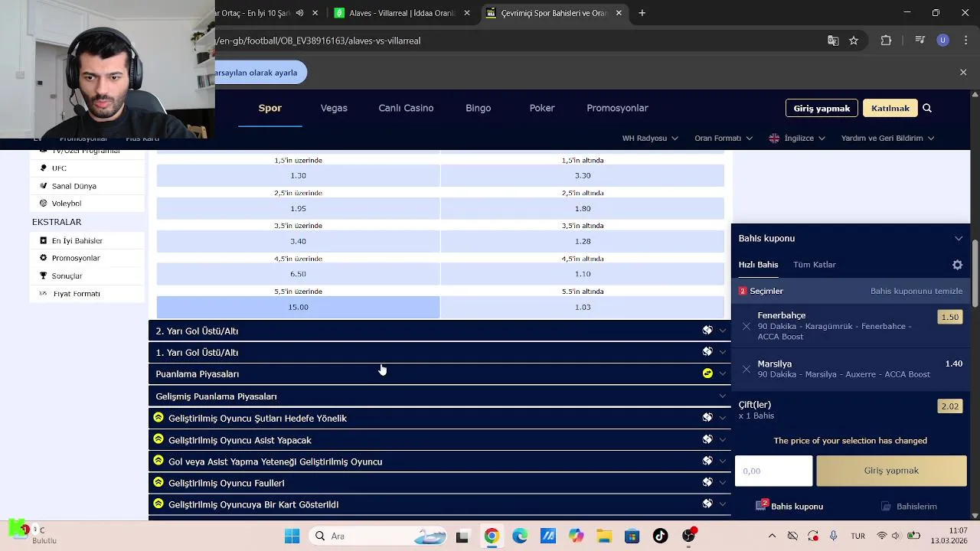Open bet slip settings gear
This screenshot has width=980, height=551.
click(957, 265)
